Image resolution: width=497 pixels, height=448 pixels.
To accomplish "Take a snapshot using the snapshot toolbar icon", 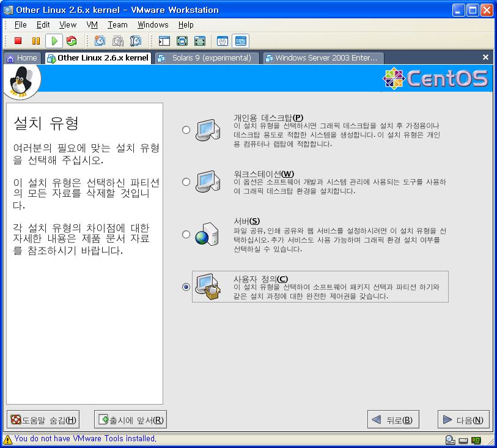I will [100, 41].
